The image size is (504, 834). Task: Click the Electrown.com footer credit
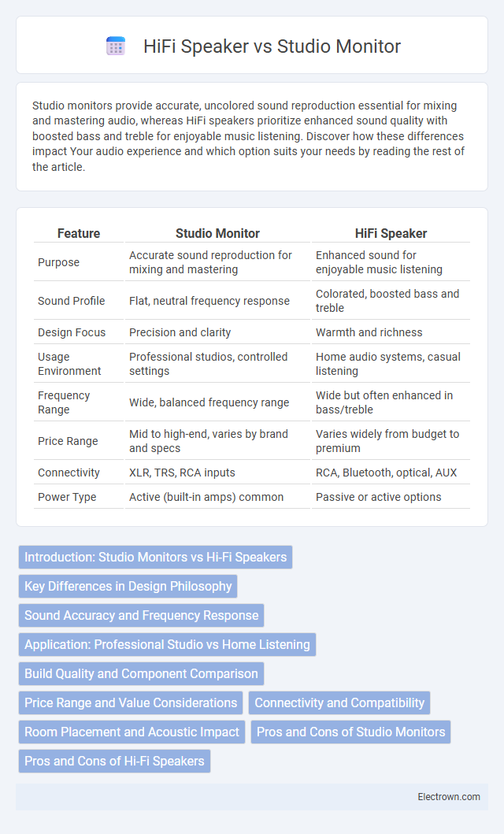click(449, 797)
